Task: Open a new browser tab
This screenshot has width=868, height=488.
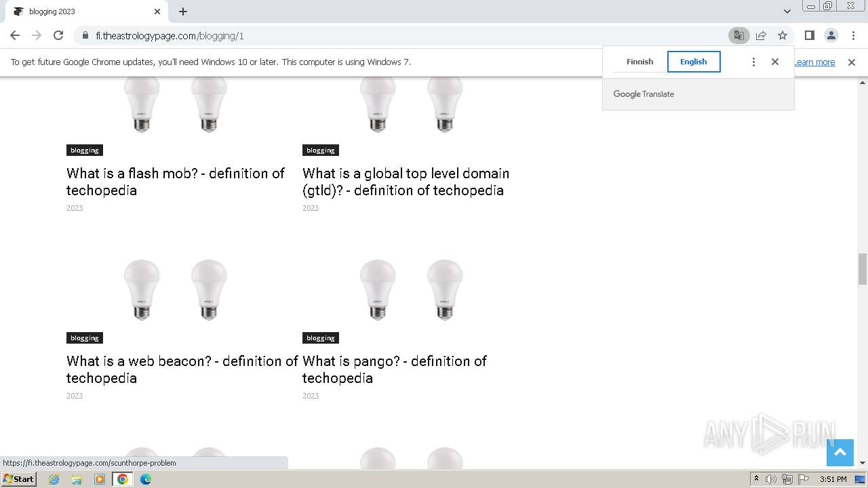Action: pyautogui.click(x=183, y=12)
